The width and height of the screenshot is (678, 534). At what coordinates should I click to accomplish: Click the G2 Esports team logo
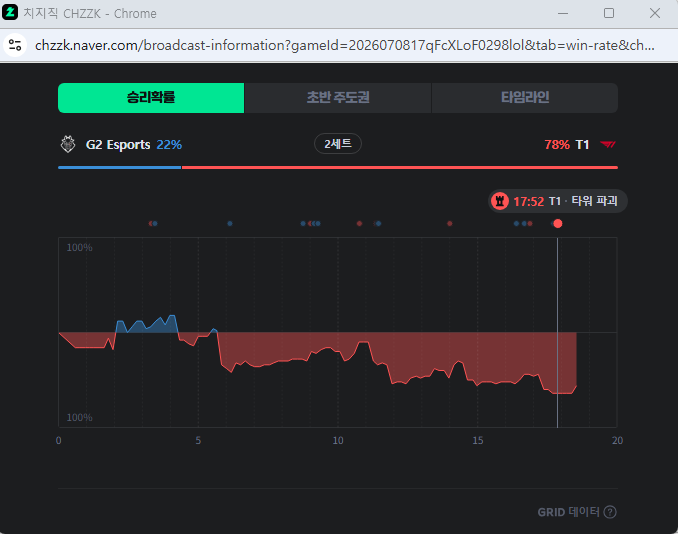[68, 144]
